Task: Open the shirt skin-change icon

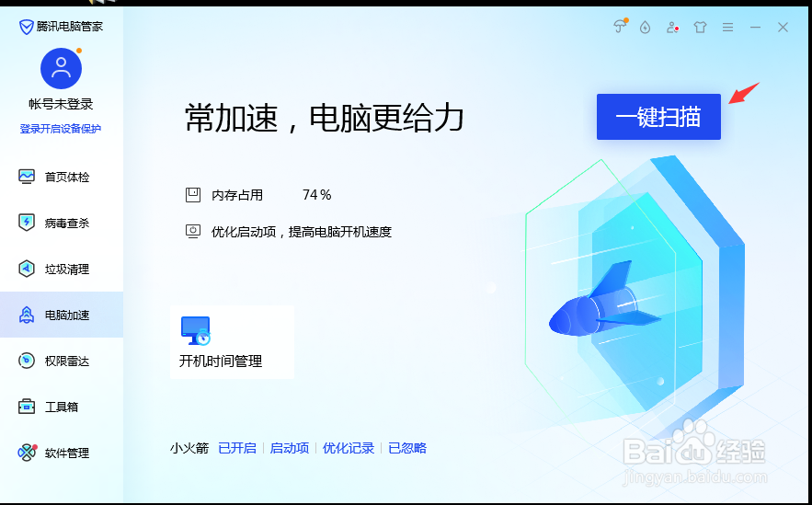Action: (700, 27)
